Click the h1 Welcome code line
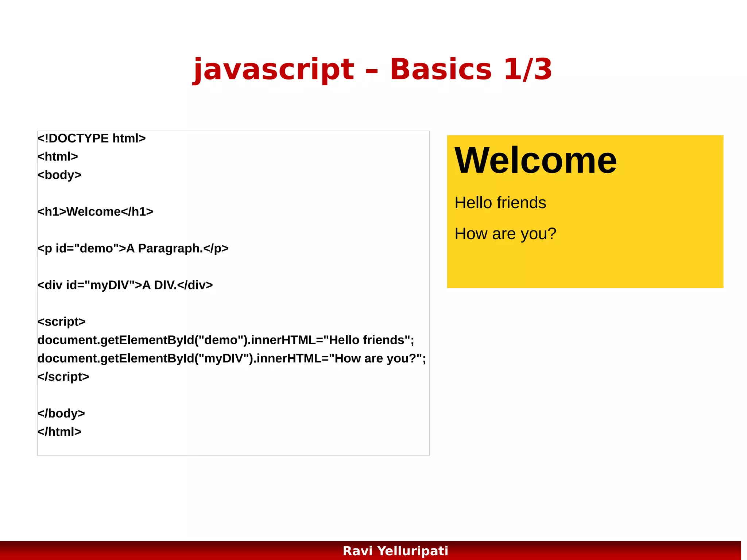Viewport: 747px width, 560px height. coord(95,212)
